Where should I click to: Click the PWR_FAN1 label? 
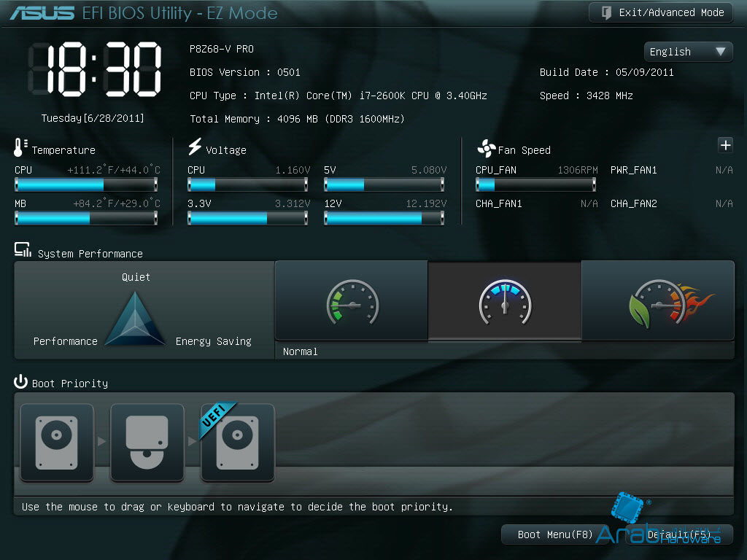point(634,170)
